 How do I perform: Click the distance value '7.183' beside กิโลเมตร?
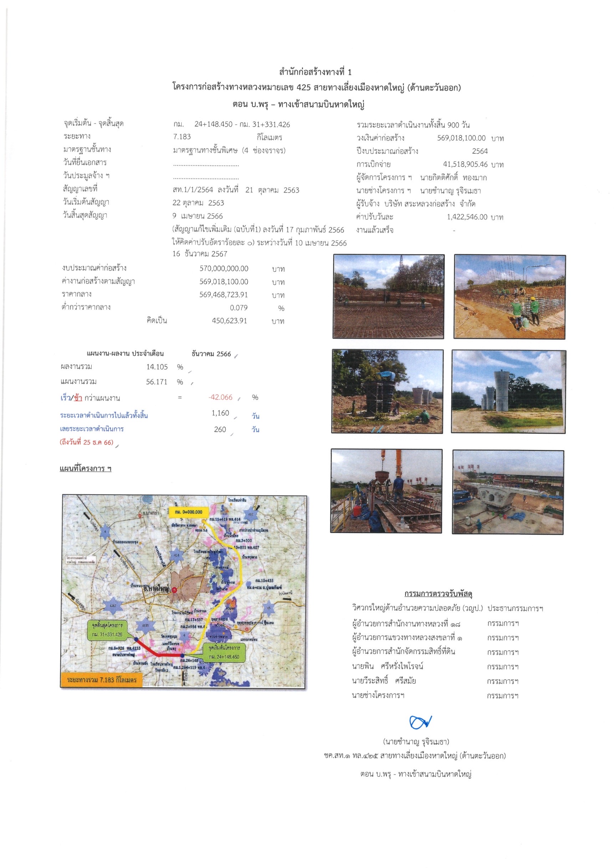click(182, 137)
